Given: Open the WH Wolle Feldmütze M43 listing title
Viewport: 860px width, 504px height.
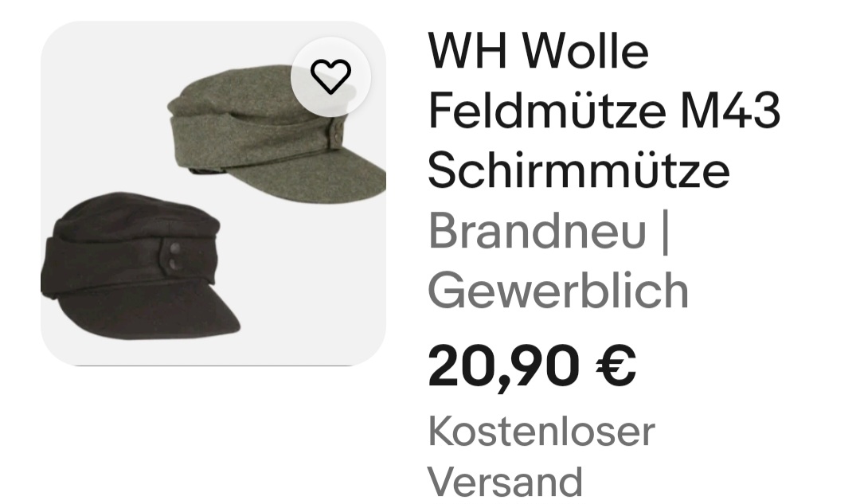Looking at the screenshot, I should [604, 111].
